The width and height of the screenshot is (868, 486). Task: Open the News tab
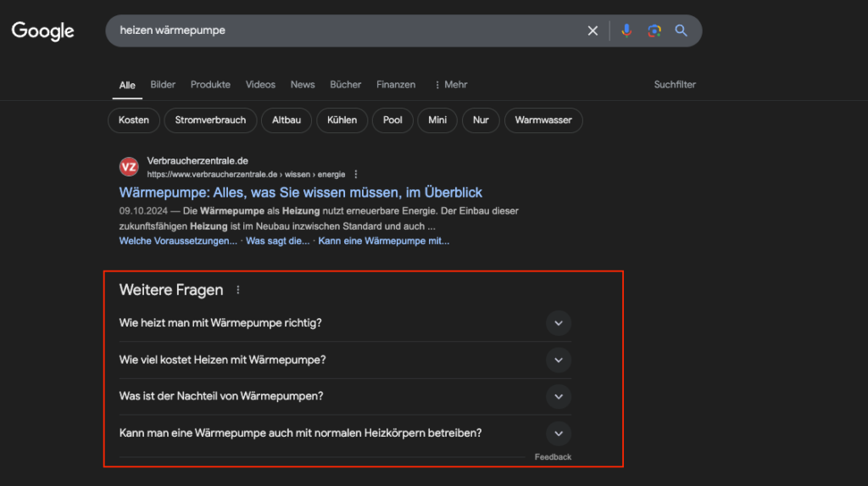(x=303, y=85)
